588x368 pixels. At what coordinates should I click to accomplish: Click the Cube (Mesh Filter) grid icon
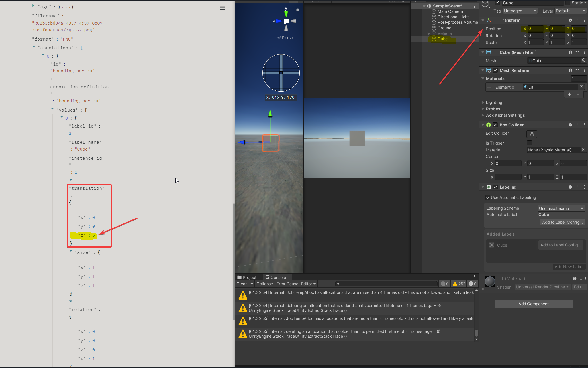[489, 52]
